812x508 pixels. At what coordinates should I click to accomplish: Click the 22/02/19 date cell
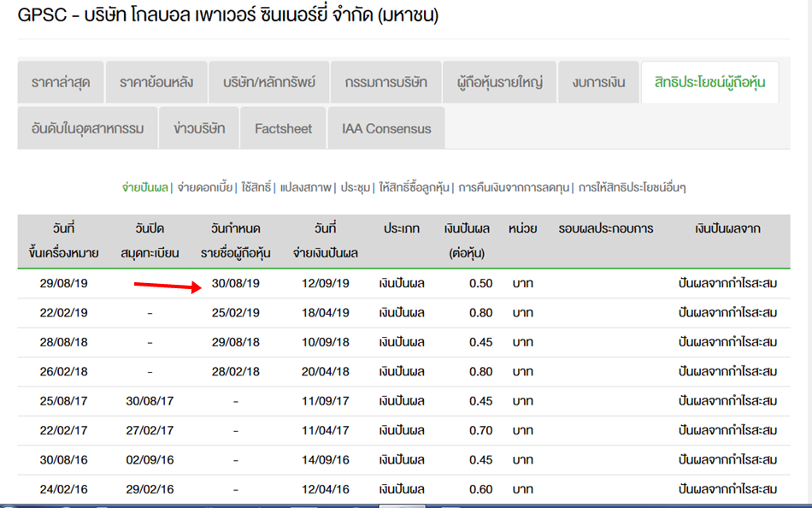[x=64, y=313]
